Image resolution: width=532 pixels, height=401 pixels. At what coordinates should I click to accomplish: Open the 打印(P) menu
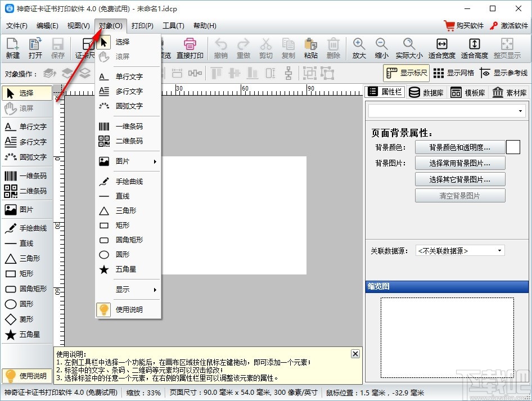coord(142,26)
